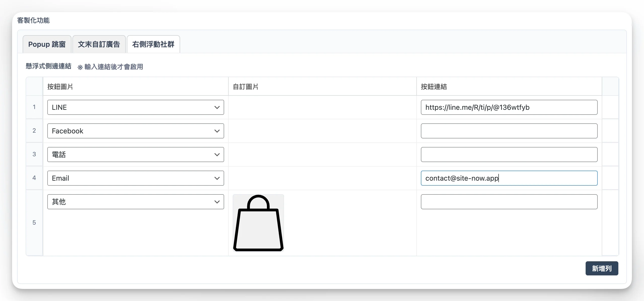Switch to the Popup 跳窗 tab
The image size is (644, 301).
[x=47, y=44]
